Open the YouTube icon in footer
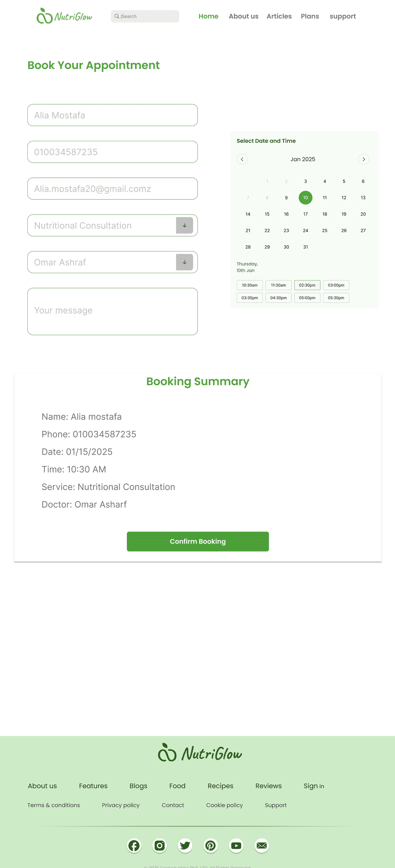This screenshot has height=868, width=395. click(236, 846)
